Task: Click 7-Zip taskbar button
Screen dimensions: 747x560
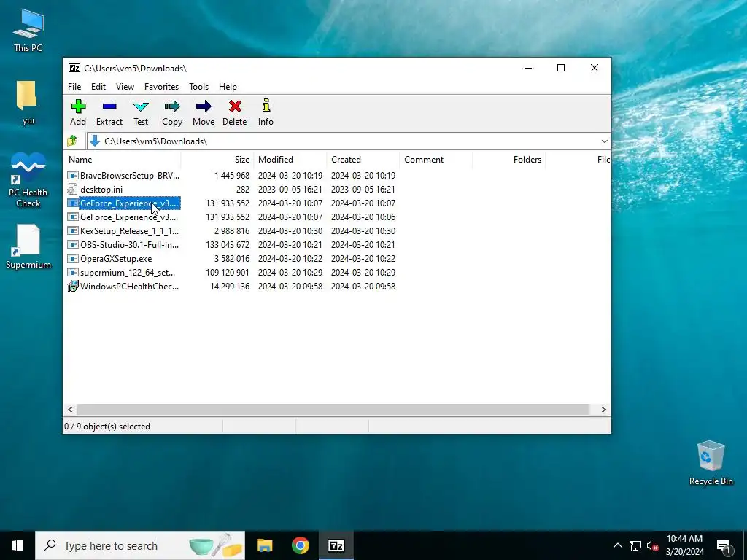Action: 336,545
